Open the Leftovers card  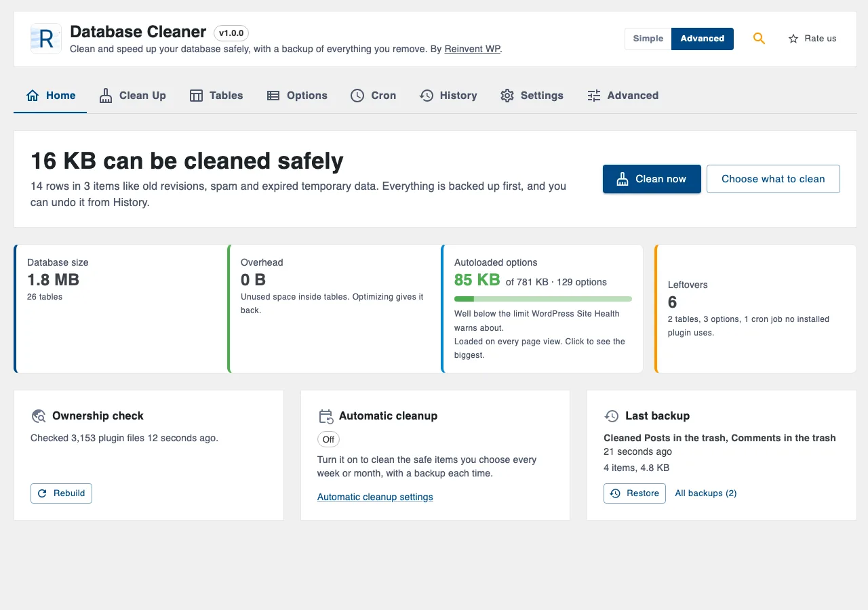755,309
